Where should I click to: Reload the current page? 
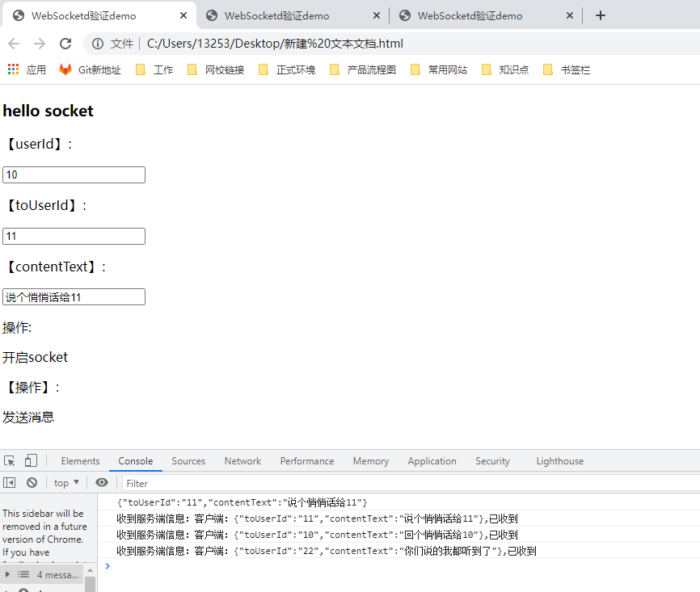pyautogui.click(x=65, y=44)
